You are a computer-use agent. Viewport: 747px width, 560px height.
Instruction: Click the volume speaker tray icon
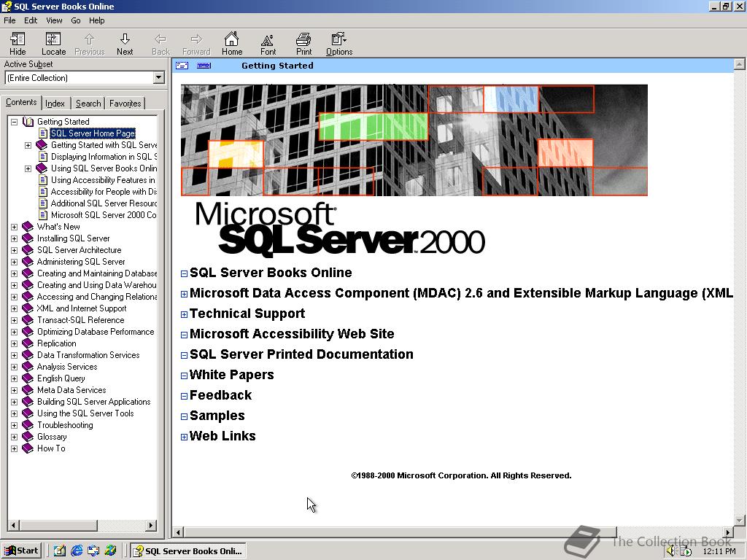tap(671, 551)
